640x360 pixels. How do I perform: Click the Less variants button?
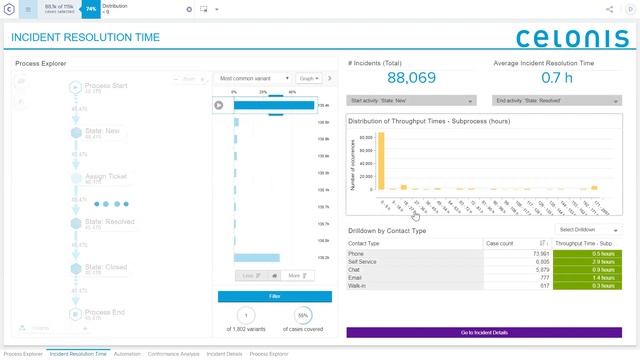[251, 276]
